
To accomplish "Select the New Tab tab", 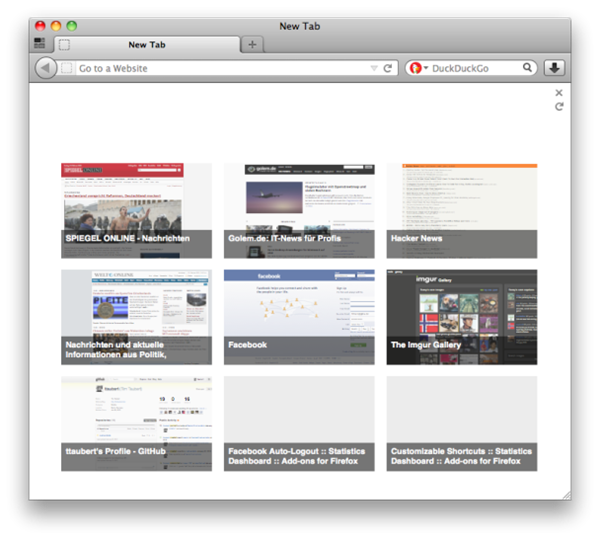I will (x=147, y=45).
